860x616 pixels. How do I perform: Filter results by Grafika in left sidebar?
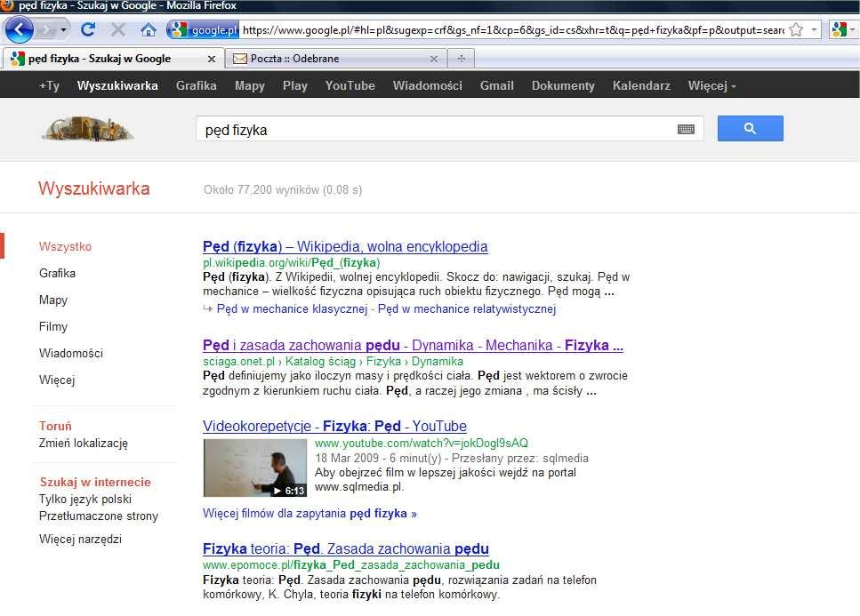pyautogui.click(x=57, y=273)
